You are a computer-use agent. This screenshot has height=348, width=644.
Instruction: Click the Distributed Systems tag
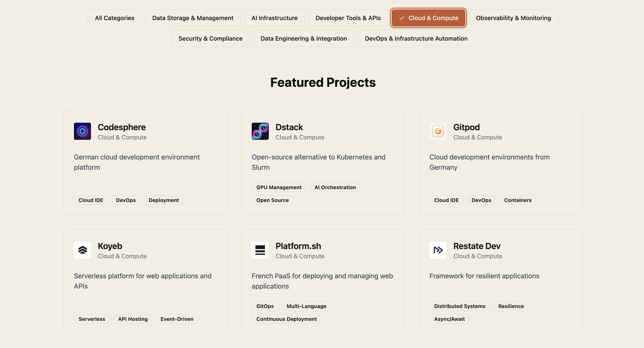click(460, 306)
